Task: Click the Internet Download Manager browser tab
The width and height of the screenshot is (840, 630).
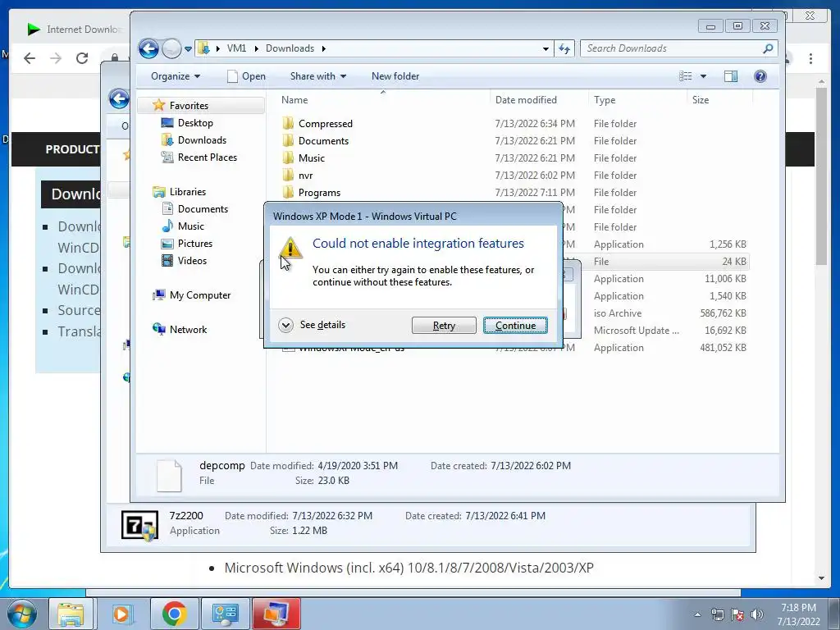Action: coord(75,29)
